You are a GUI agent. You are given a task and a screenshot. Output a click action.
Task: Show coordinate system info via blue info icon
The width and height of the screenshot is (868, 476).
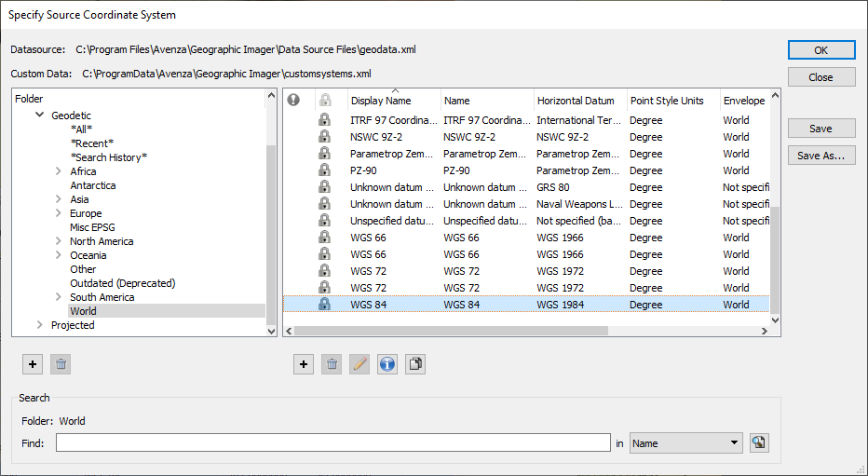coord(387,364)
